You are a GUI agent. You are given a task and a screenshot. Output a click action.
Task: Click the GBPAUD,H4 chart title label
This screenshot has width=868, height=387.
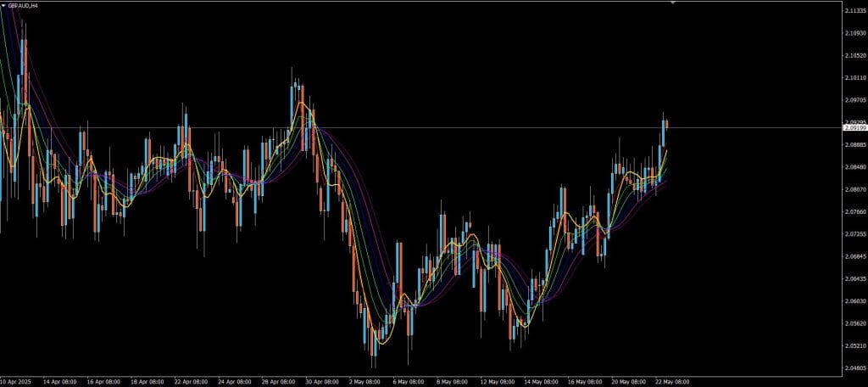pyautogui.click(x=23, y=5)
